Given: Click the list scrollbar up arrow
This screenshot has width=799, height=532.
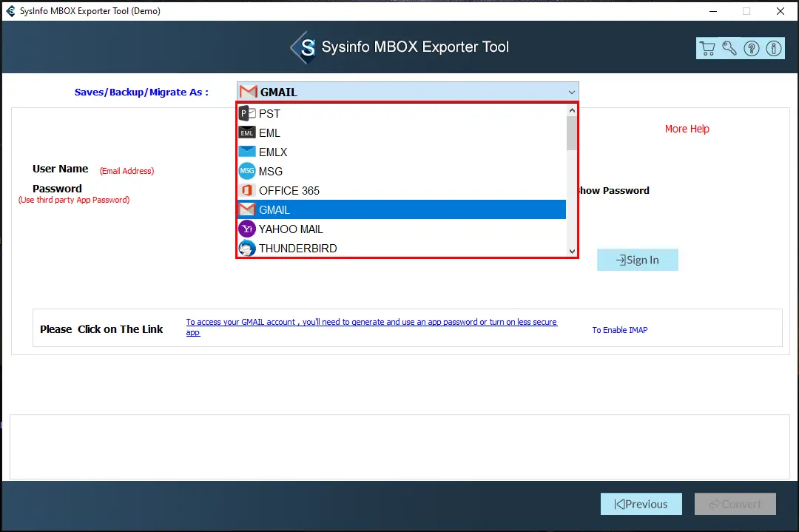Looking at the screenshot, I should [572, 110].
